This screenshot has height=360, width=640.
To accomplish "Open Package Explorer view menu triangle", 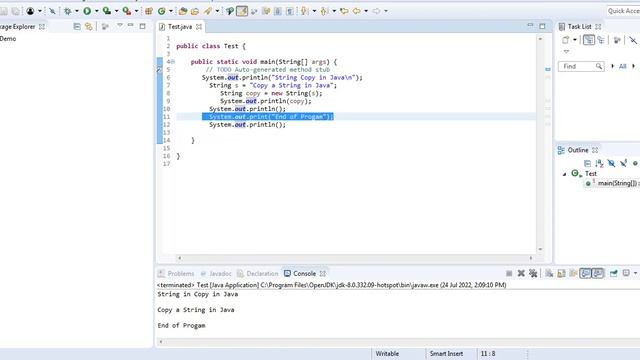I will pyautogui.click(x=120, y=26).
